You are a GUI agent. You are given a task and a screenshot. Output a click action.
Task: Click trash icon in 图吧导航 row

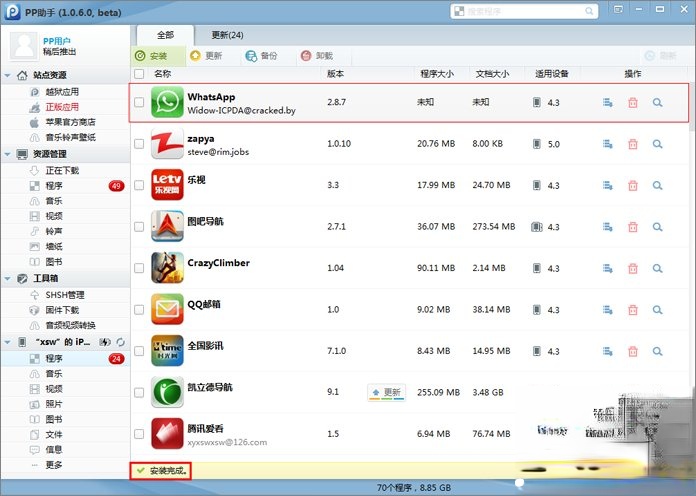click(x=633, y=227)
